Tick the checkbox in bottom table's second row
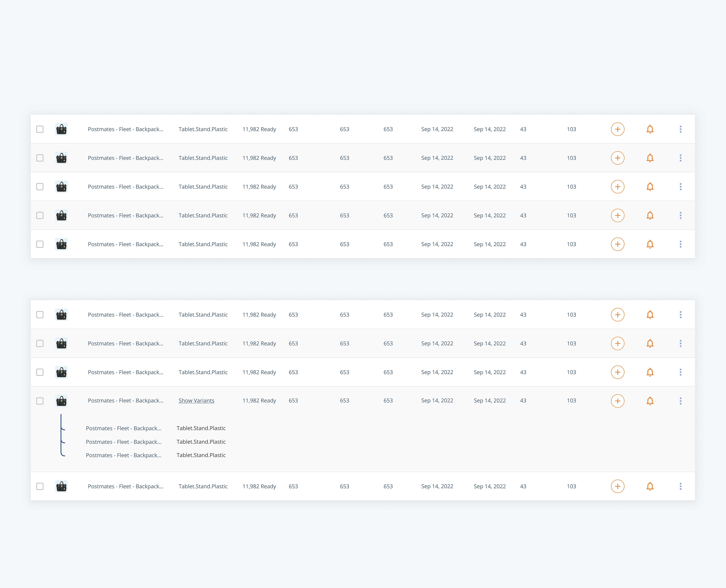Screen dimensions: 726x588 pos(40,343)
